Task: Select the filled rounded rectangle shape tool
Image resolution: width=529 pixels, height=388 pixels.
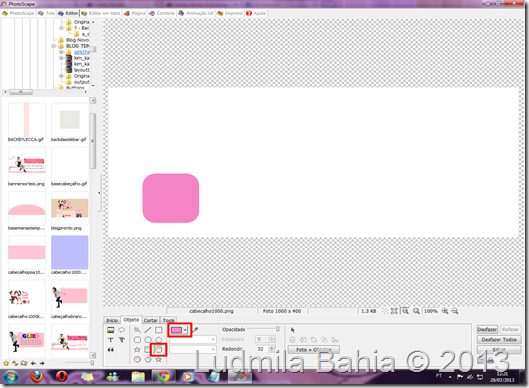Action: (159, 350)
